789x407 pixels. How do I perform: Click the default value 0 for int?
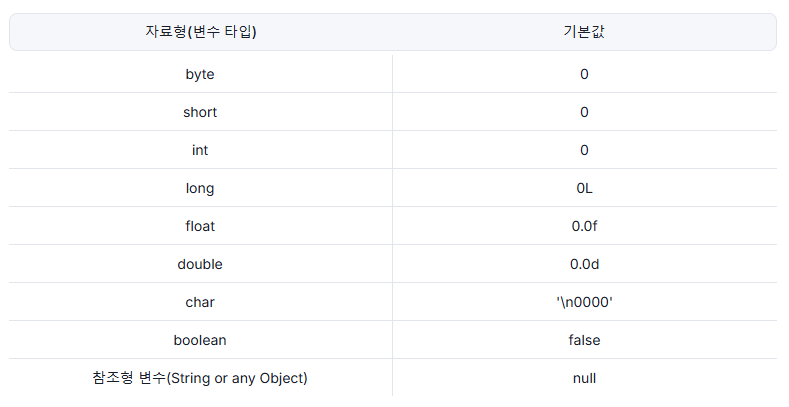tap(584, 150)
